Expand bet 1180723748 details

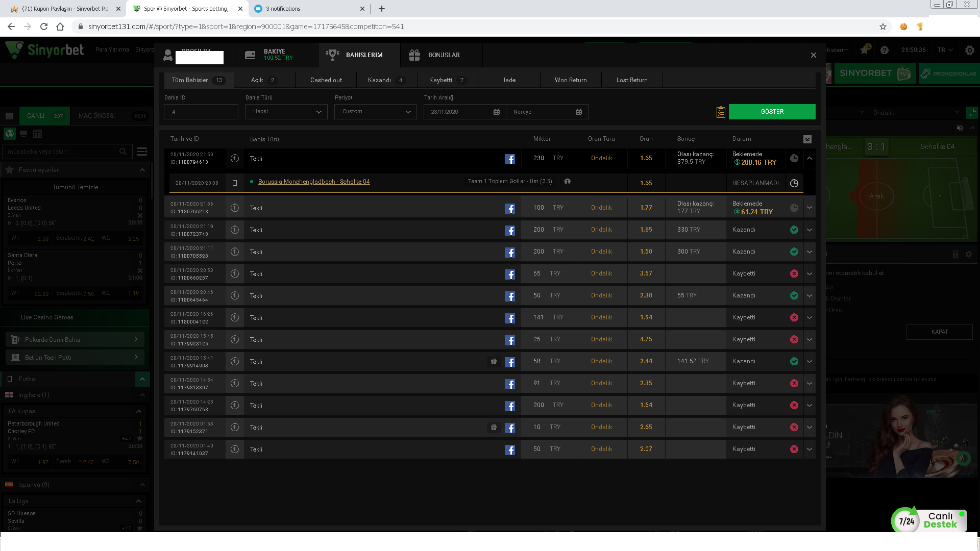pos(810,230)
